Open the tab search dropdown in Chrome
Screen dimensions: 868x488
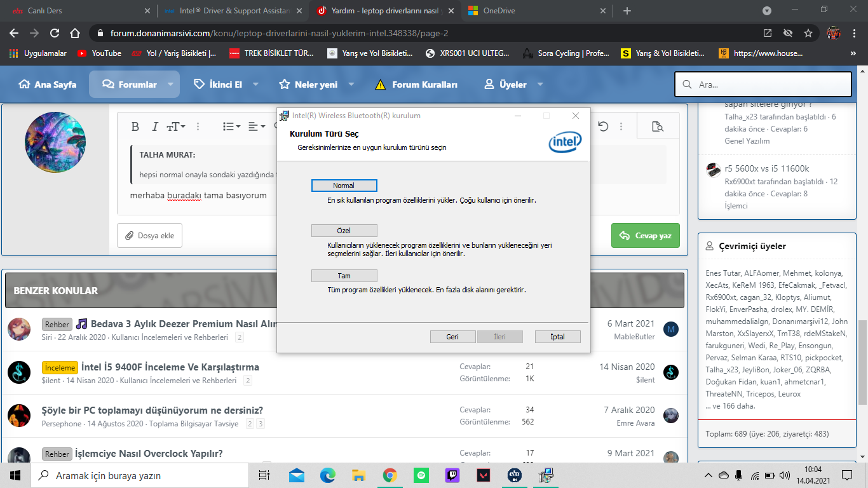point(767,11)
